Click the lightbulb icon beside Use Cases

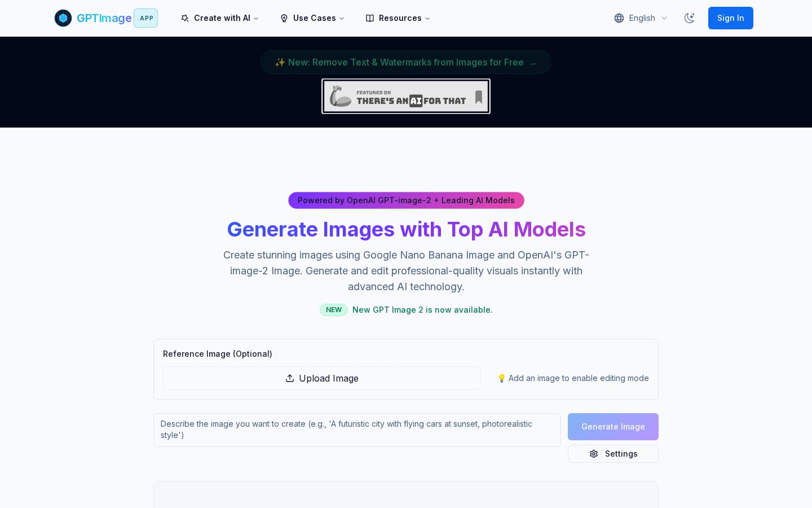click(x=284, y=18)
